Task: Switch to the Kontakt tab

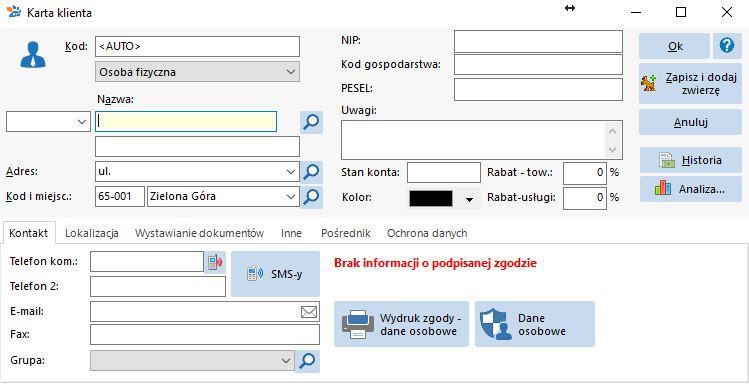Action: [29, 233]
